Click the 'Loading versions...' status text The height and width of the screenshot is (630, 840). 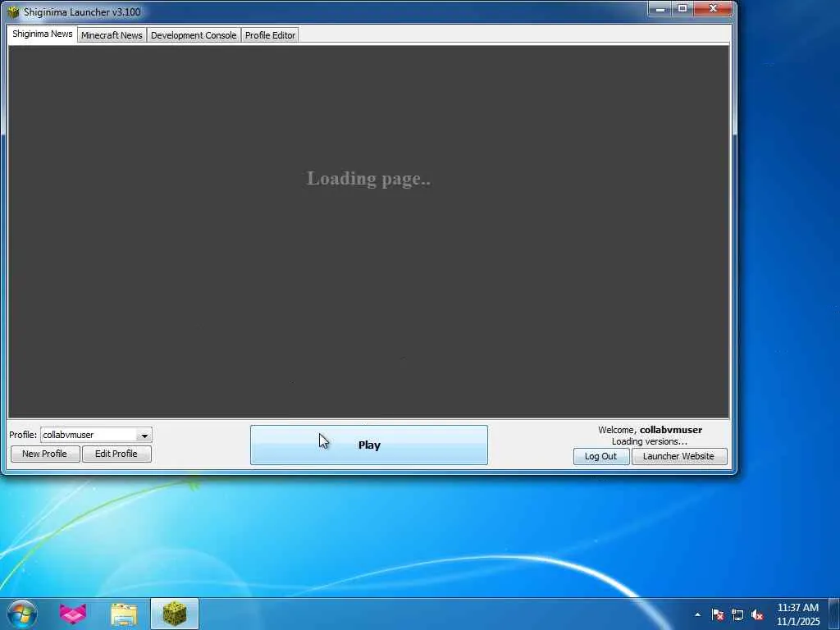650,441
